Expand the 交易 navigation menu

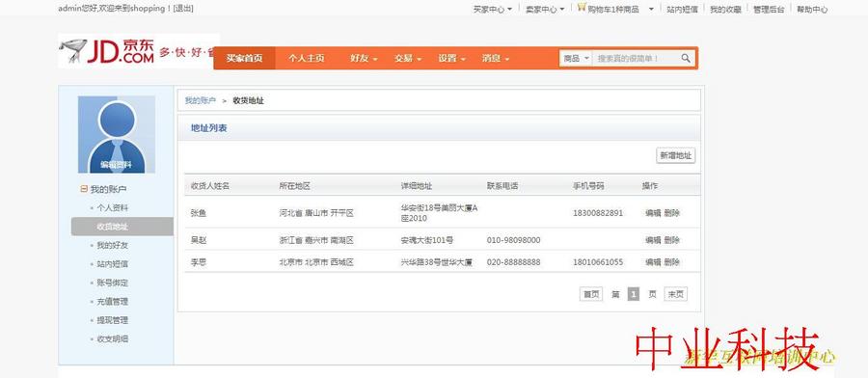tap(408, 58)
